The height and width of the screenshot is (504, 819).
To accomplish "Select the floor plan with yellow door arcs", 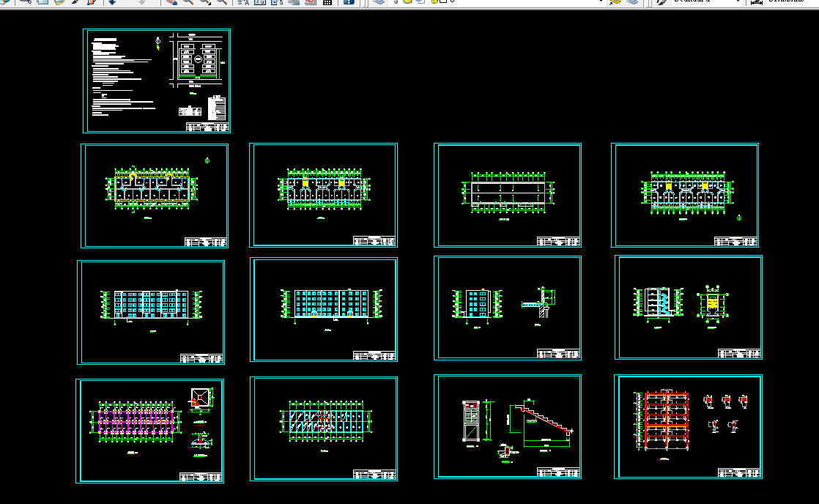I will pyautogui.click(x=152, y=188).
